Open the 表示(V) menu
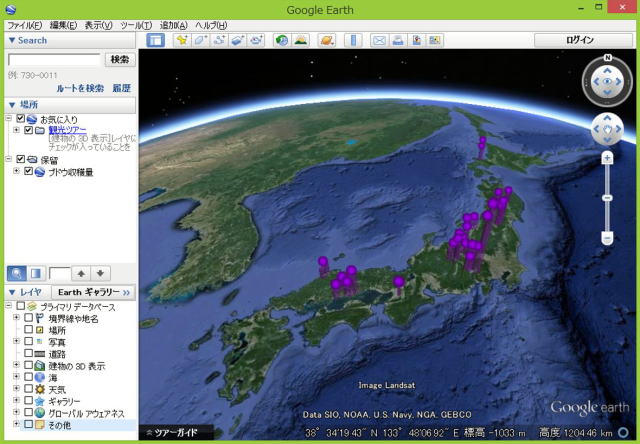Image resolution: width=640 pixels, height=444 pixels. pyautogui.click(x=98, y=25)
